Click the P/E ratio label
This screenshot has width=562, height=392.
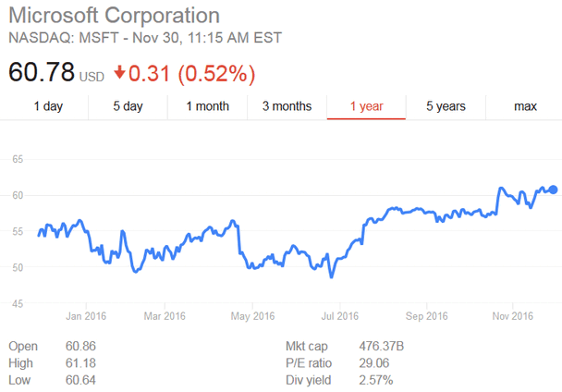(x=309, y=363)
